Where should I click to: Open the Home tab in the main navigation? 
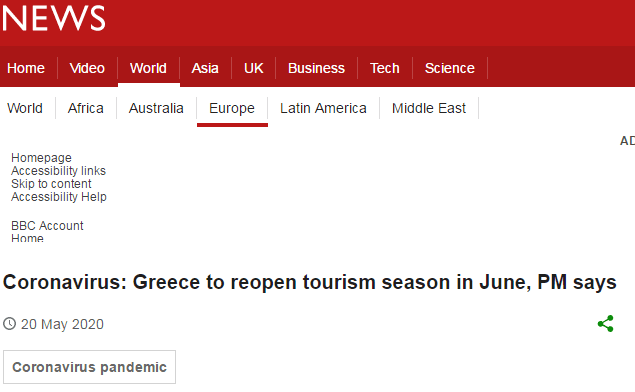point(26,68)
